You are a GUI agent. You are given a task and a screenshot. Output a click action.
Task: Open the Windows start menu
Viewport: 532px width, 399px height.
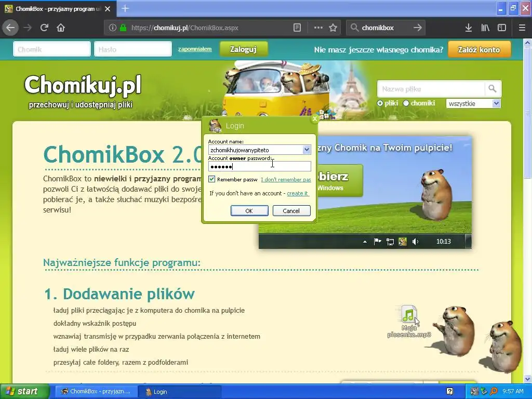tap(24, 392)
